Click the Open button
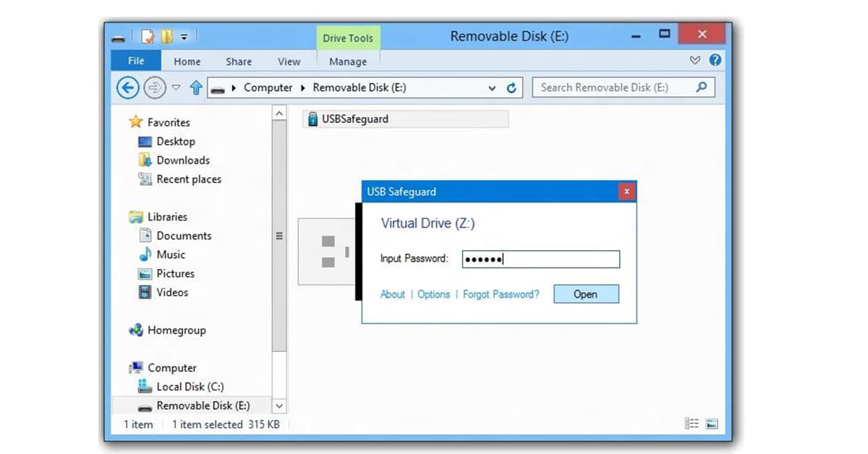 click(x=586, y=294)
